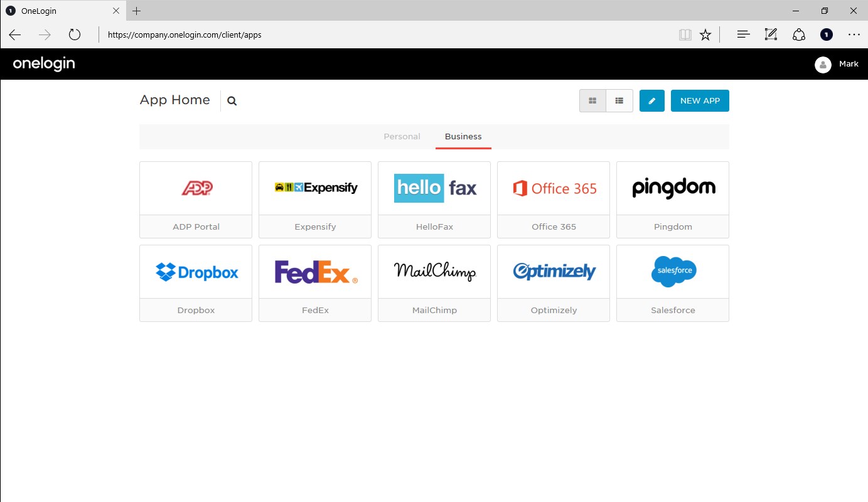
Task: Open the OneLogin browser extension icon
Action: (x=827, y=35)
